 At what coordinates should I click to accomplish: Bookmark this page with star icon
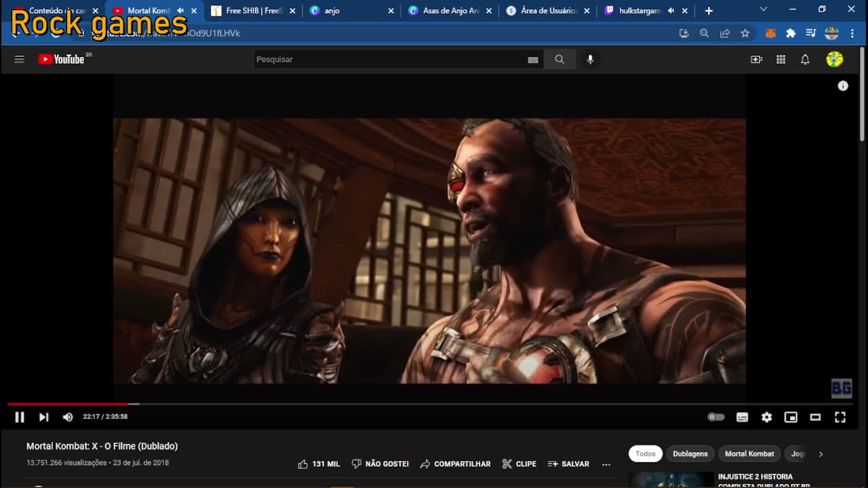click(x=745, y=33)
